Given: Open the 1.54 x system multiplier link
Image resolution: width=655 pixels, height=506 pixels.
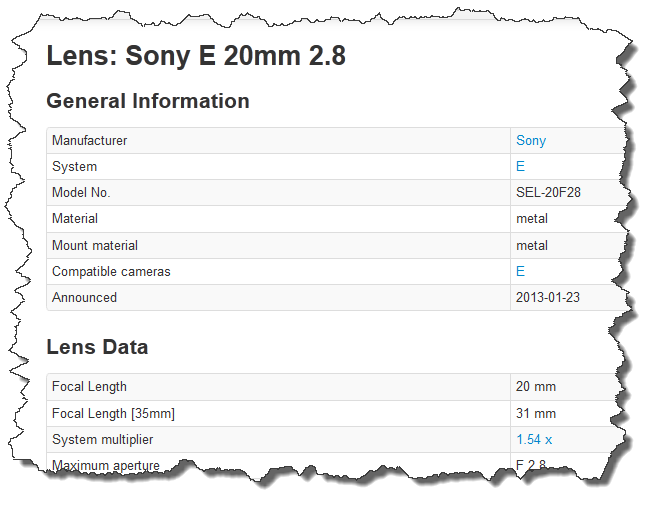Looking at the screenshot, I should click(x=534, y=439).
